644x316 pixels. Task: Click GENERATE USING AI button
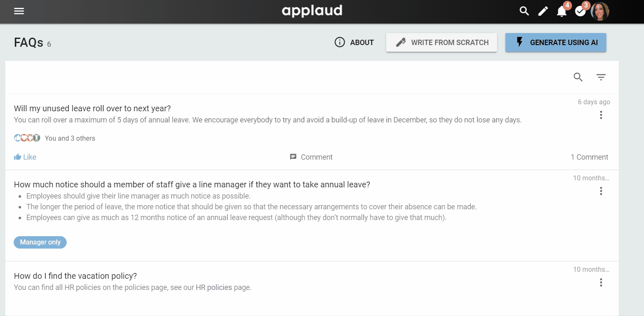[556, 43]
